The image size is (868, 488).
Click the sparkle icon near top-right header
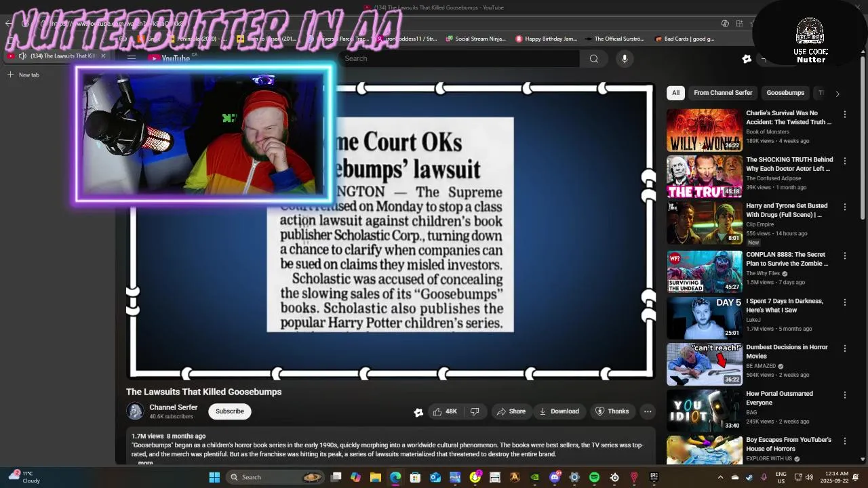click(x=747, y=59)
